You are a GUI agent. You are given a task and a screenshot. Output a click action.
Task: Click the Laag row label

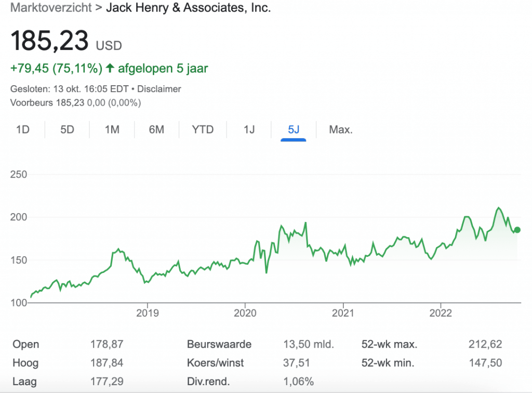(24, 382)
